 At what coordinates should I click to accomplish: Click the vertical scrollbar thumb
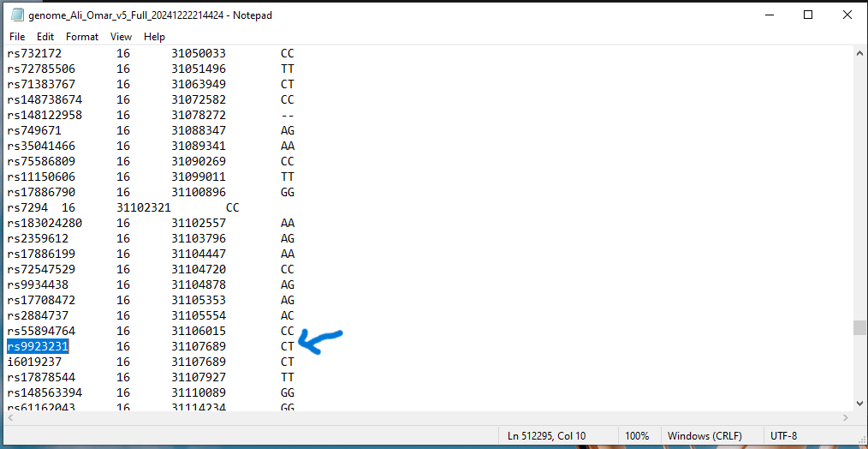(859, 328)
